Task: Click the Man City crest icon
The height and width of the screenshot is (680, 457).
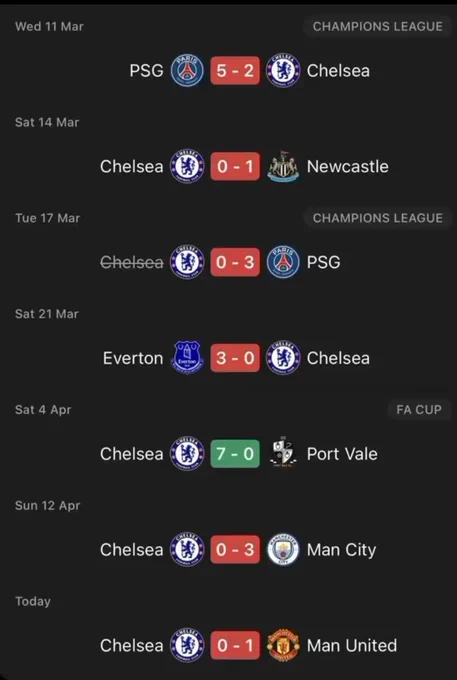Action: [283, 549]
